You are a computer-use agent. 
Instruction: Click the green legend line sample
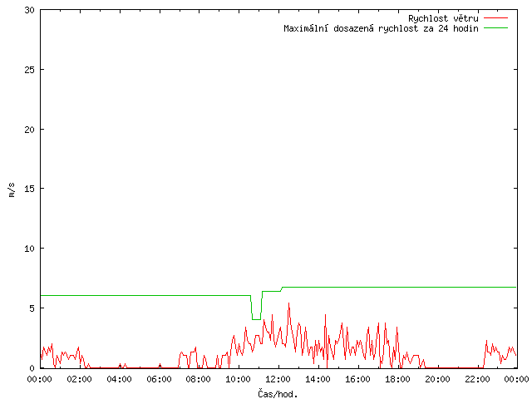point(495,27)
